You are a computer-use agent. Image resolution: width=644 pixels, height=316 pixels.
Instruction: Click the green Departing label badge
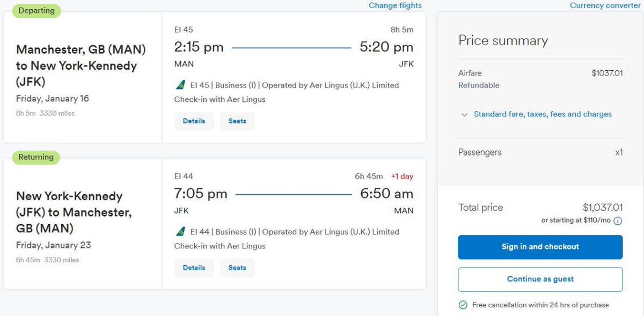pos(36,11)
